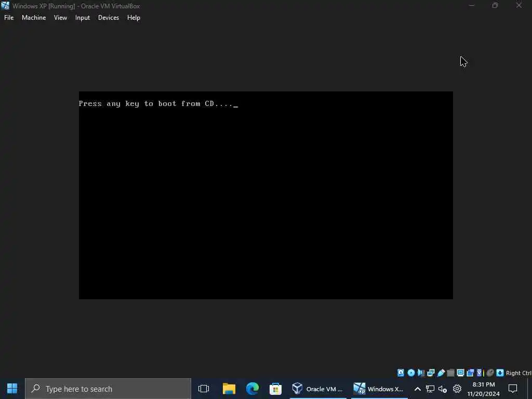
Task: Click the audio status indicator icon
Action: [421, 373]
